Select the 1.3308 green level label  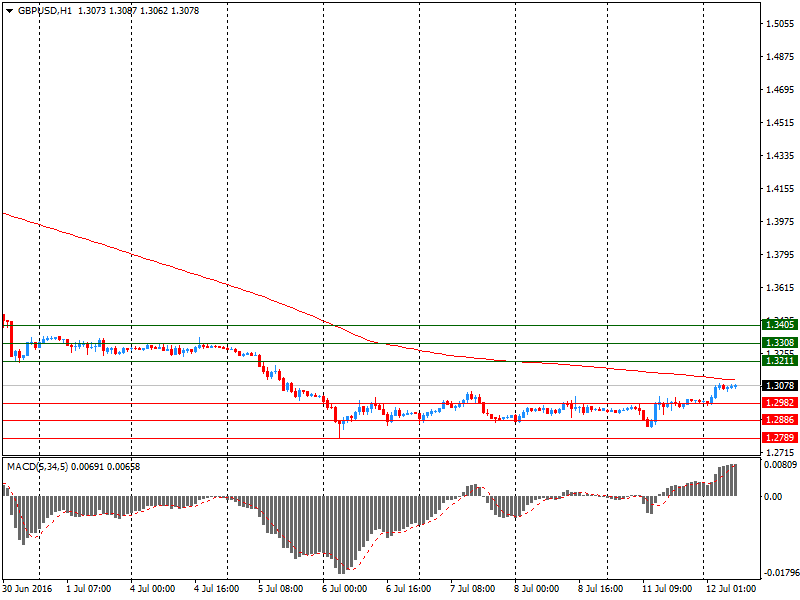780,343
